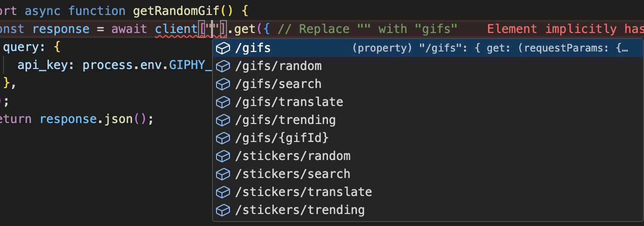Click the cube icon beside /gifs/random
Screen dimensions: 644x226
click(222, 66)
